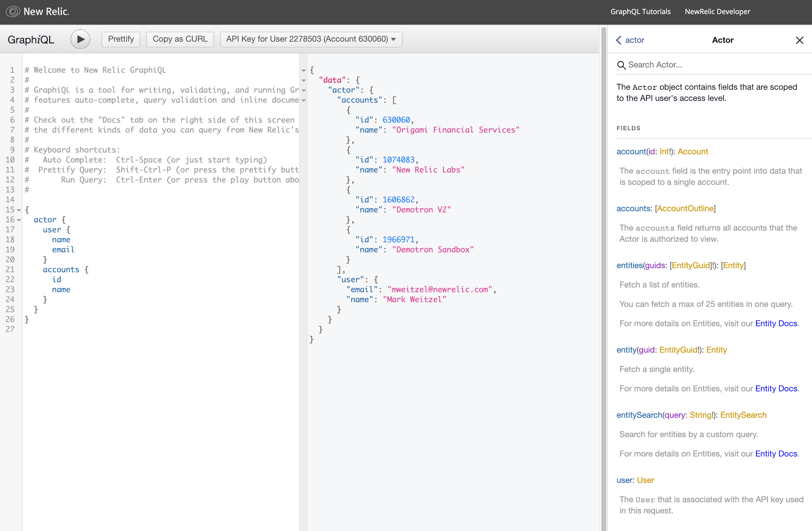Click Copy as CURL button
The height and width of the screenshot is (531, 812).
click(180, 39)
